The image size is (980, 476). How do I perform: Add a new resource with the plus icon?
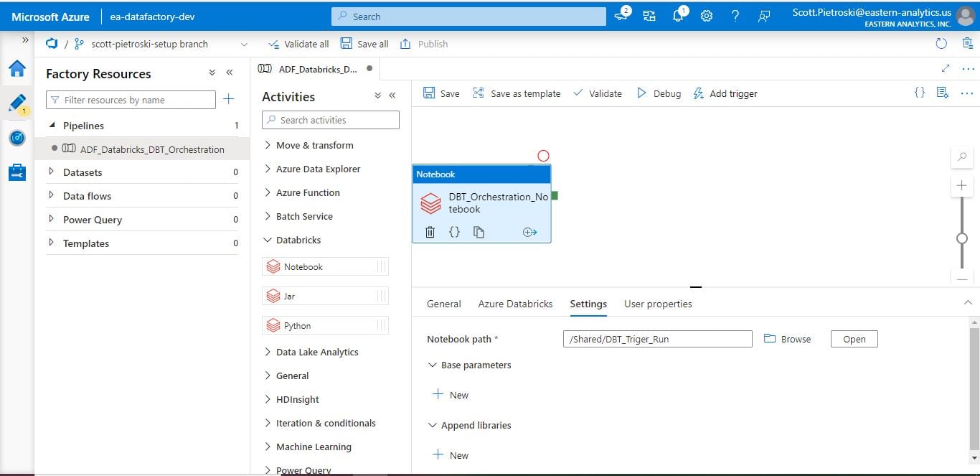pos(228,100)
